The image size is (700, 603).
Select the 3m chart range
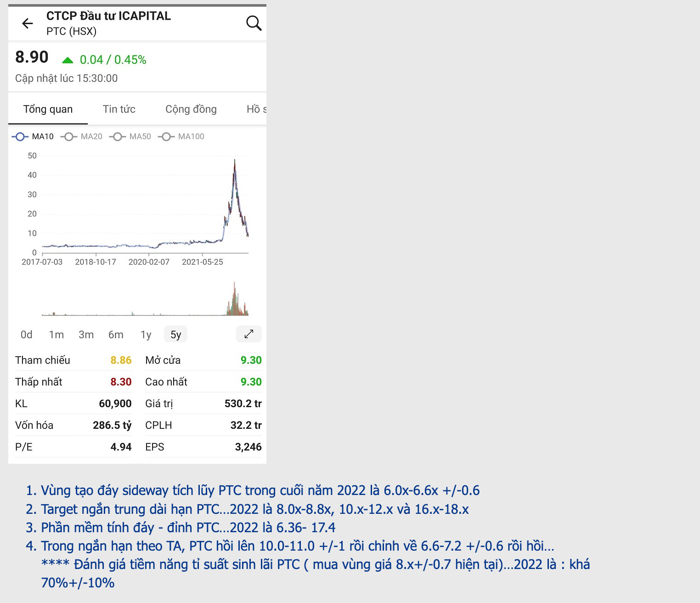(86, 335)
